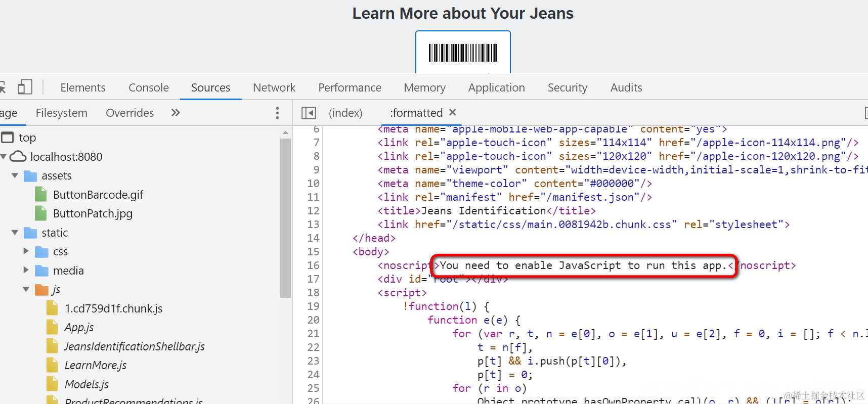The height and width of the screenshot is (404, 868).
Task: Open the Network tab
Action: tap(274, 87)
